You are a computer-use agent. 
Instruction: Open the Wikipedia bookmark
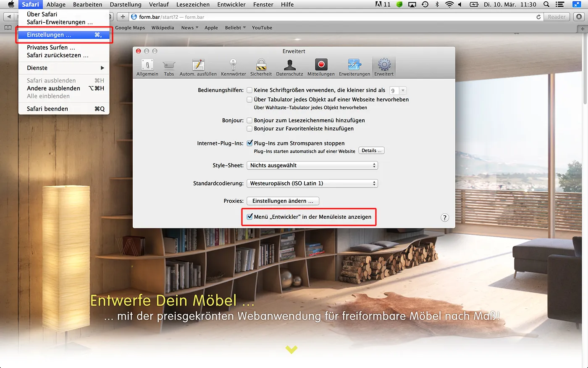click(163, 28)
